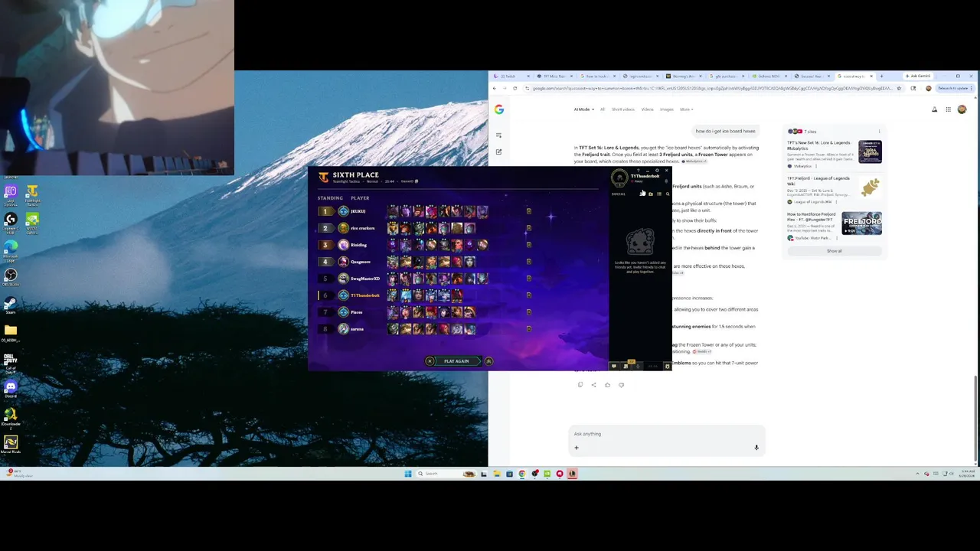
Task: Switch to Images results tab
Action: click(x=667, y=109)
